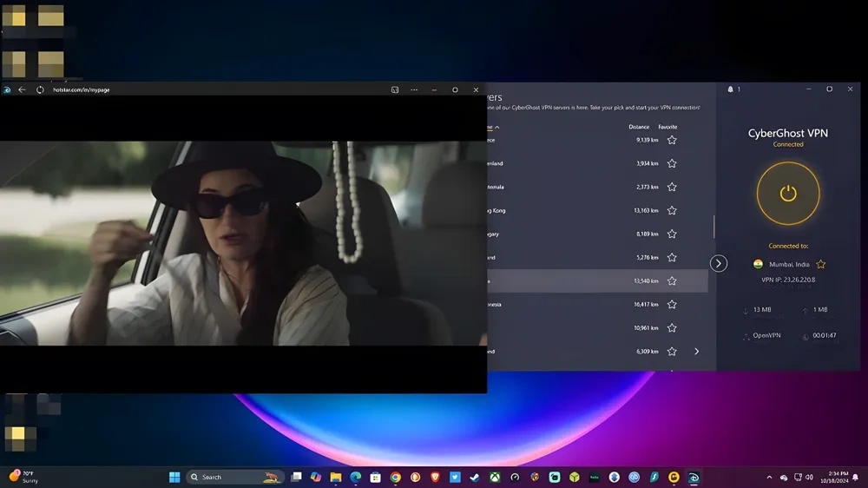Open File Explorer from the taskbar
The image size is (868, 488).
335,477
